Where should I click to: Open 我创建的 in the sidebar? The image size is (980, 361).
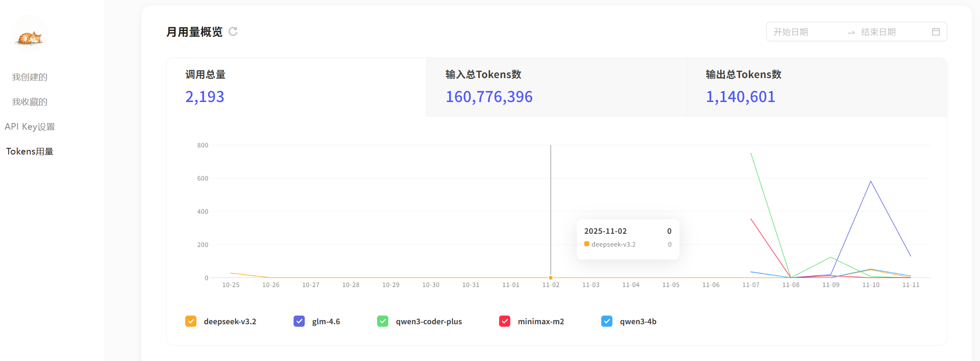tap(30, 77)
